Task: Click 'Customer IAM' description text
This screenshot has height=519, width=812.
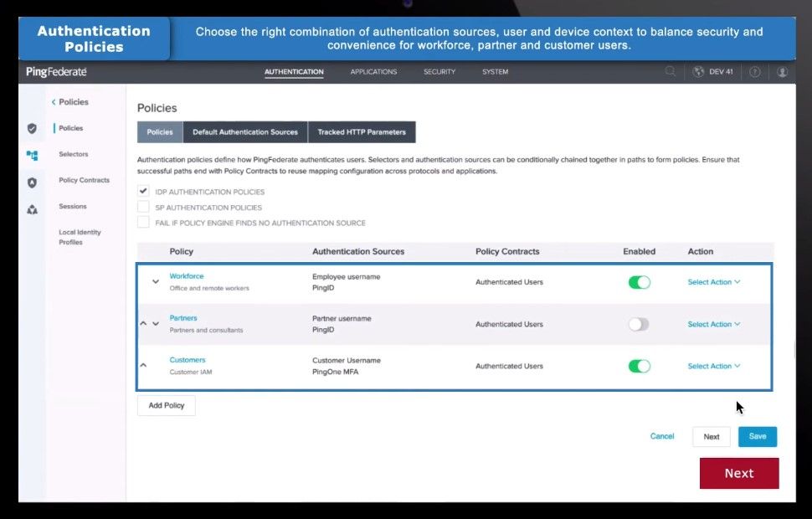Action: (191, 373)
